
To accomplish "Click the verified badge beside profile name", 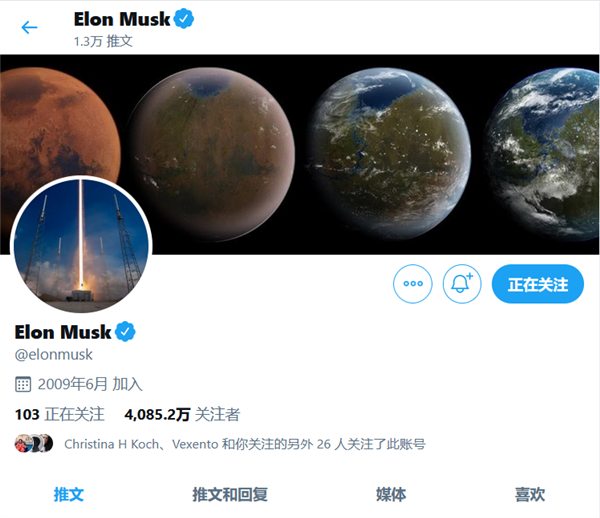I will click(x=126, y=332).
